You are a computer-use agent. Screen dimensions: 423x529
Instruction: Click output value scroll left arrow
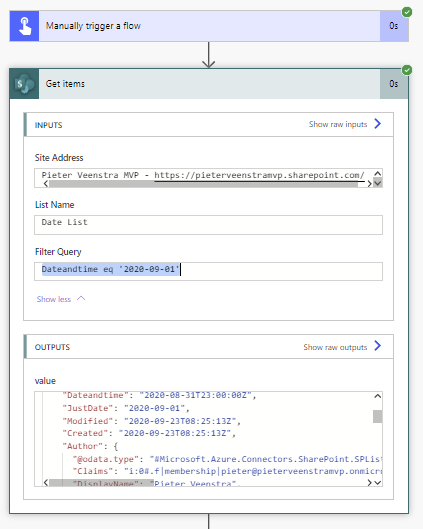click(46, 483)
